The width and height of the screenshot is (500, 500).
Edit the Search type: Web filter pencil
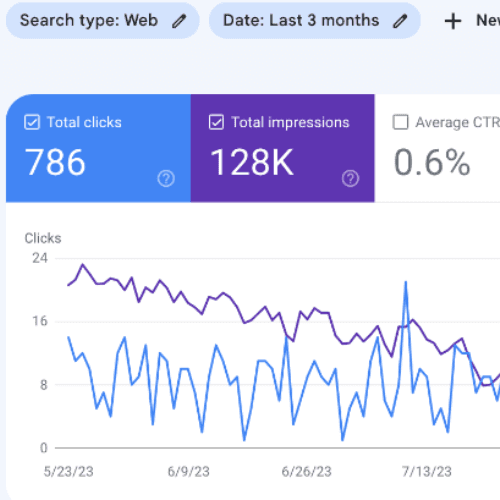tap(179, 21)
